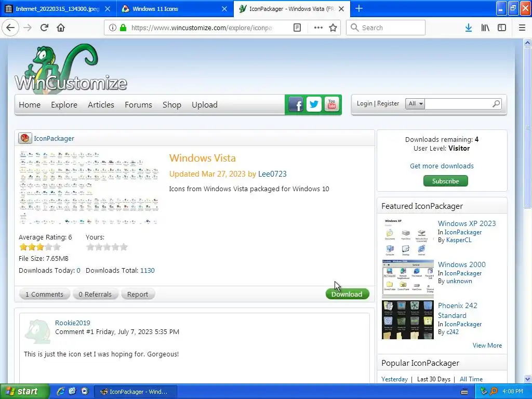Image resolution: width=532 pixels, height=399 pixels.
Task: Open the downloads arrow icon
Action: [469, 28]
